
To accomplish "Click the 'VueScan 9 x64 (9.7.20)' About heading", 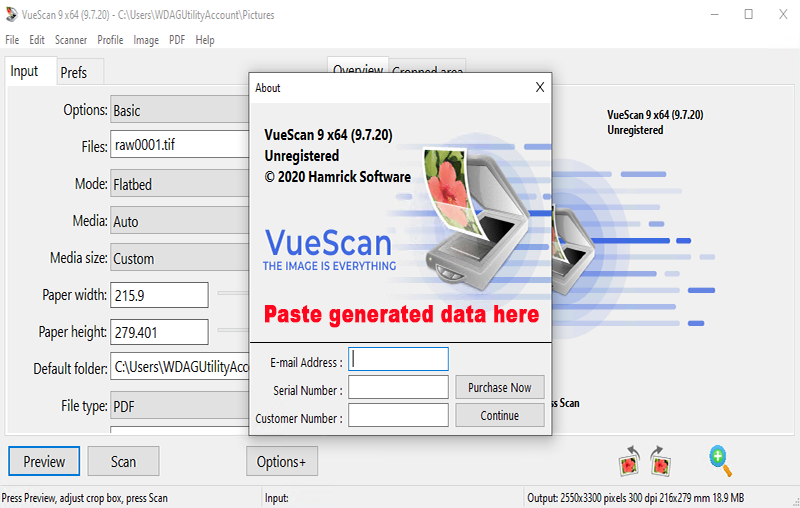I will pyautogui.click(x=329, y=135).
